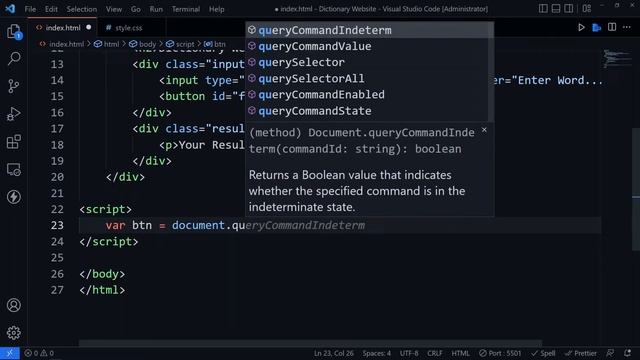Click the horizontal editor scrollbar

pyautogui.click(x=310, y=343)
